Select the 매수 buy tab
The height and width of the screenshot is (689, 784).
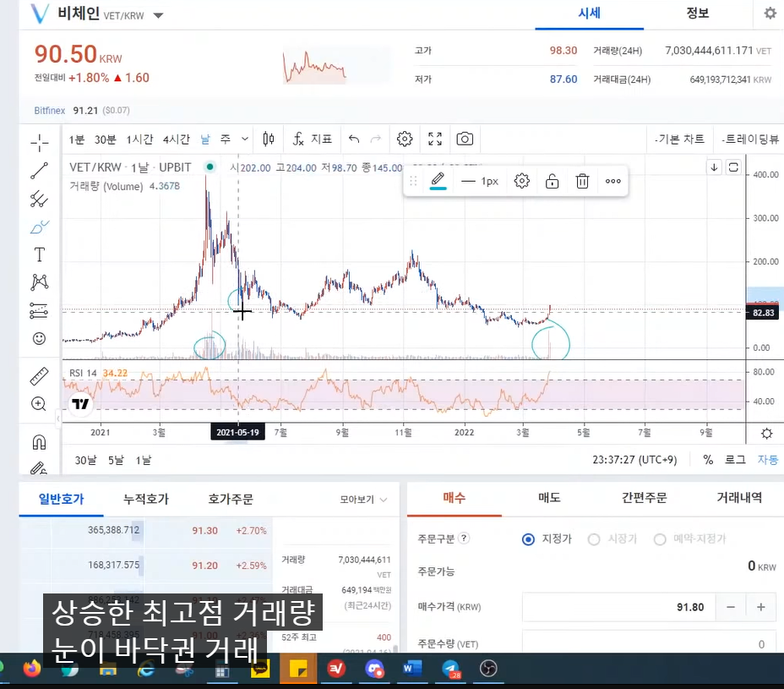click(454, 498)
